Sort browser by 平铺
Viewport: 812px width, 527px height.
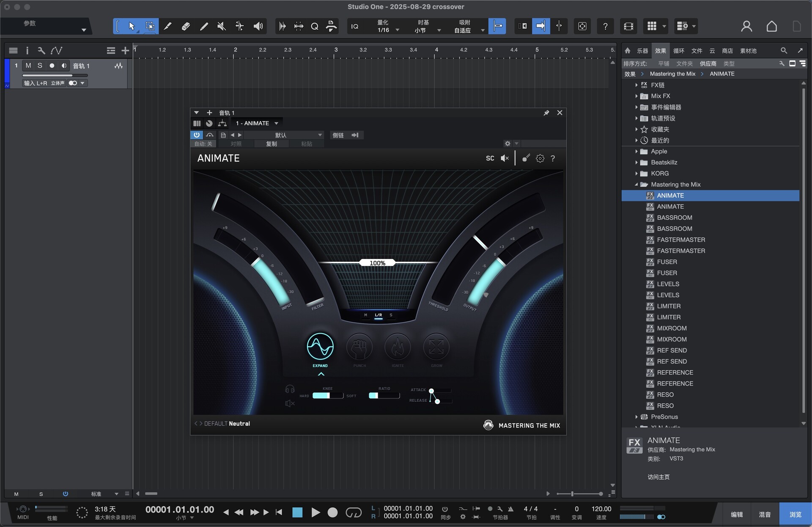click(664, 63)
